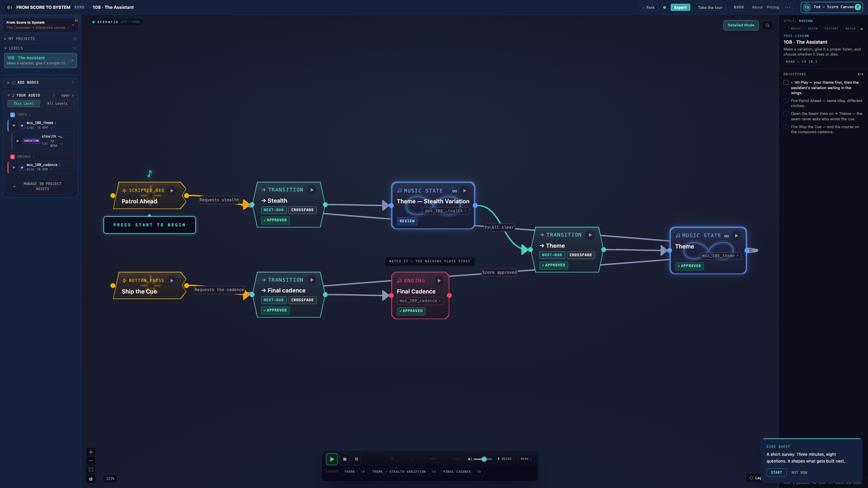
Task: Play the Final Cadence ending node
Action: [x=439, y=281]
